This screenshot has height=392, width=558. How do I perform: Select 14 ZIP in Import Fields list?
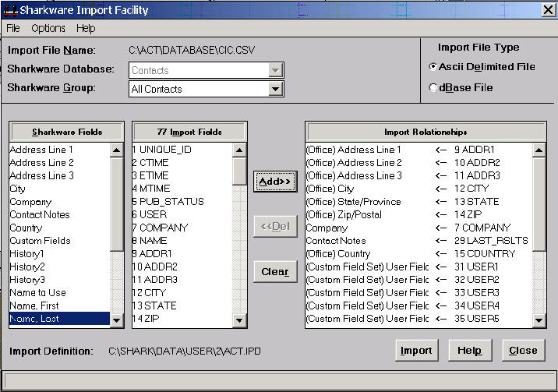[182, 319]
